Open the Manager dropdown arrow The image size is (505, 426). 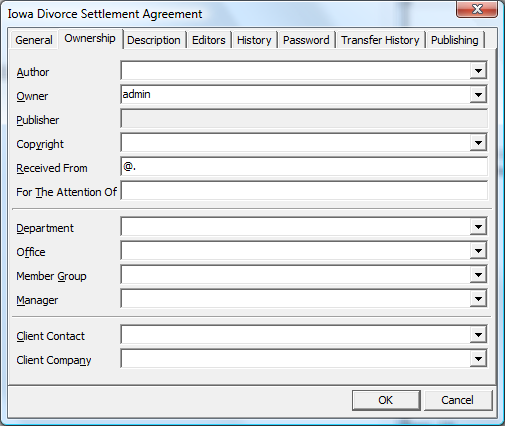pos(478,299)
